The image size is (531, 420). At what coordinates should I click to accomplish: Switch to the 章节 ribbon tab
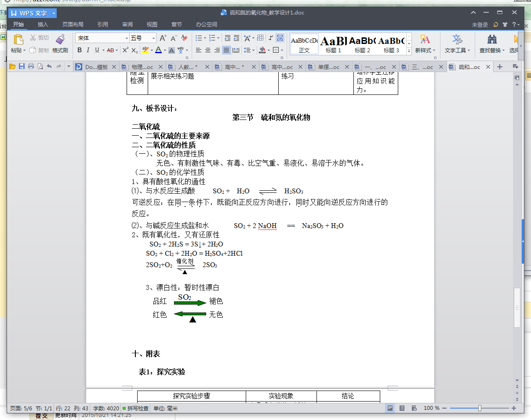(177, 25)
